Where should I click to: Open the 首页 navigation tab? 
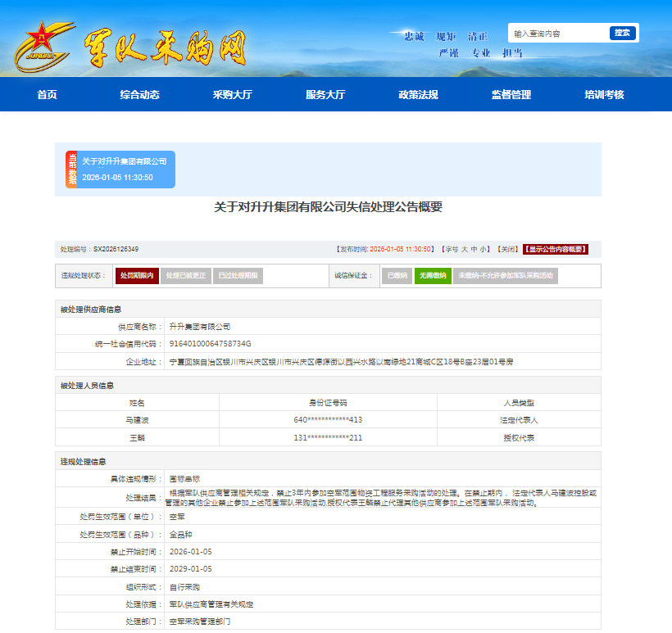coord(47,95)
